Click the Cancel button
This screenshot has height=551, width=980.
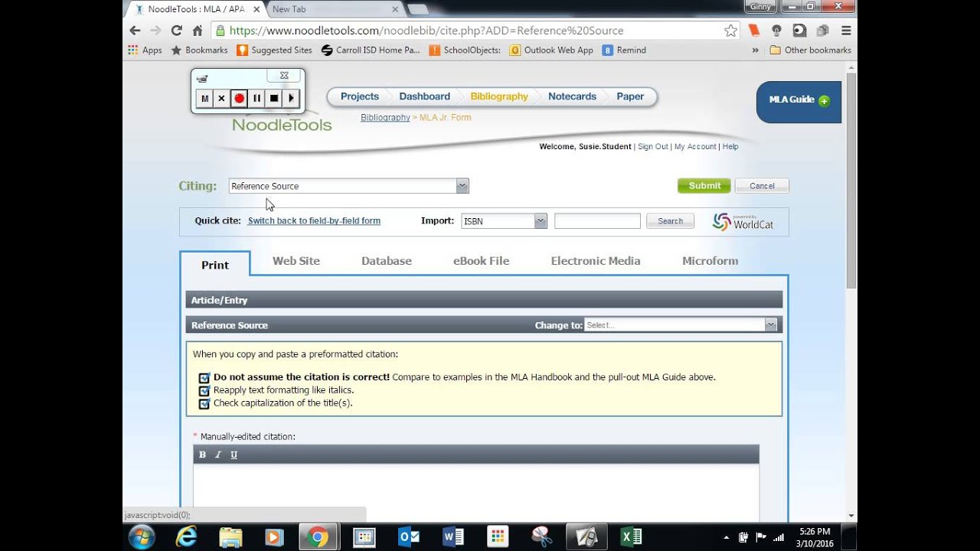click(762, 186)
